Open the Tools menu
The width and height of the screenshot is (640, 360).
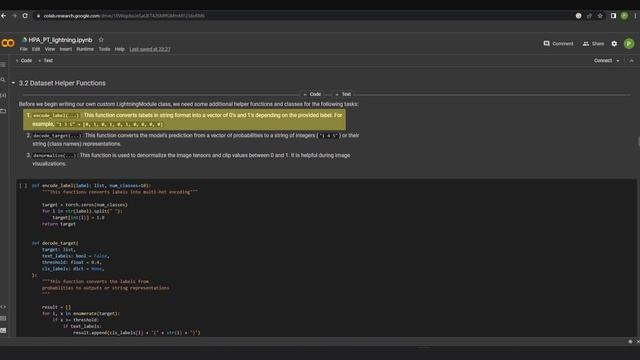click(x=104, y=49)
